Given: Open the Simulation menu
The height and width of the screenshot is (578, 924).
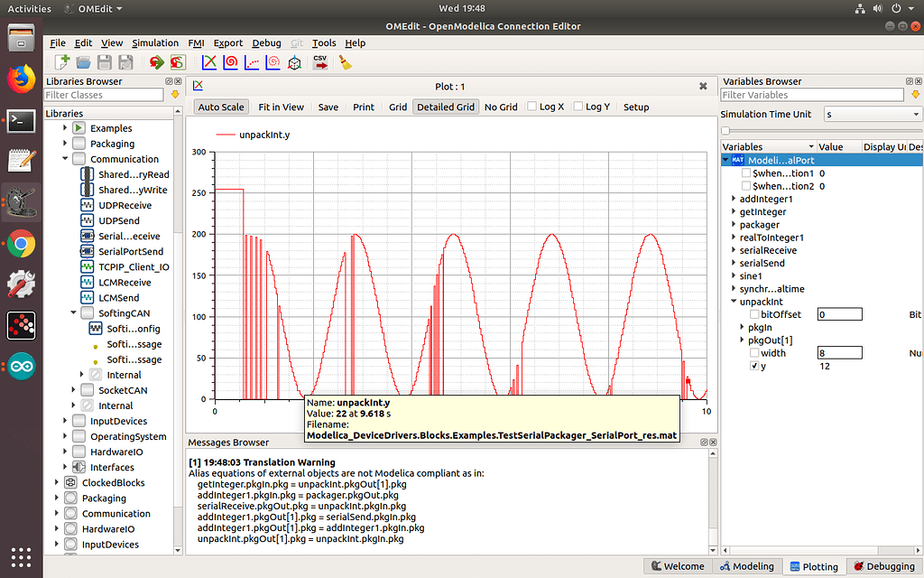Looking at the screenshot, I should [x=155, y=42].
